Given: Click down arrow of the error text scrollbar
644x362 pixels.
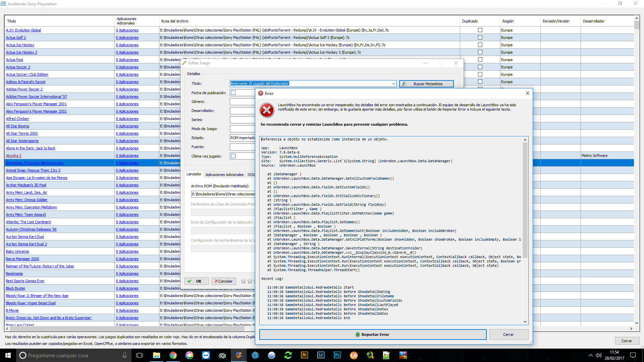Looking at the screenshot, I should [x=525, y=322].
